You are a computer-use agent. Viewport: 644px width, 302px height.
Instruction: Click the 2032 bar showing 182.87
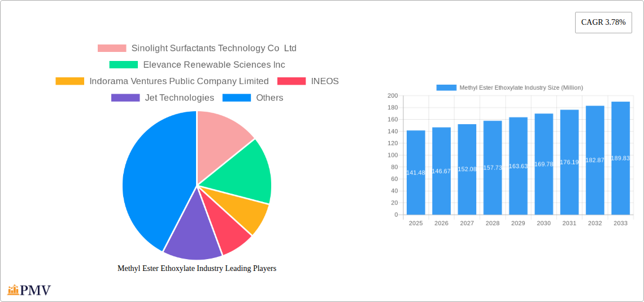[x=595, y=160]
